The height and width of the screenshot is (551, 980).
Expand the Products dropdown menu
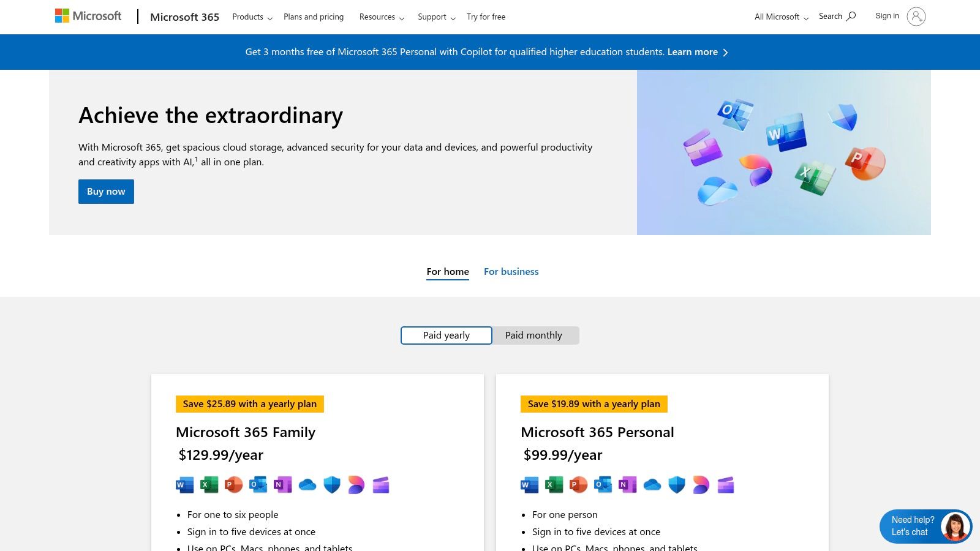pyautogui.click(x=252, y=17)
